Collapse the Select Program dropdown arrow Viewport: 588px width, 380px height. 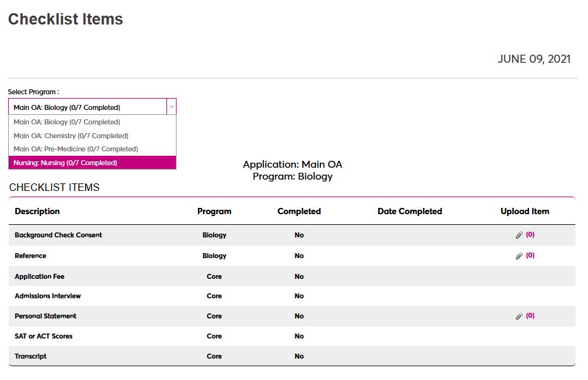click(171, 107)
